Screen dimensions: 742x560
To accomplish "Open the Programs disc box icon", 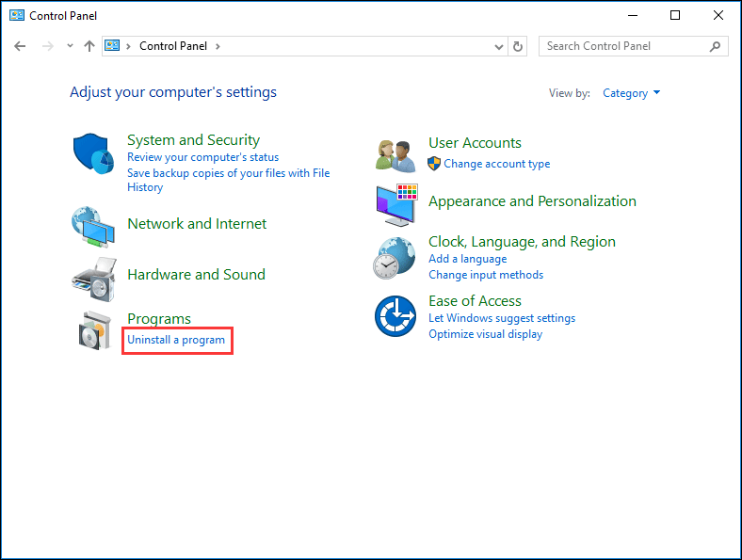I will point(95,330).
